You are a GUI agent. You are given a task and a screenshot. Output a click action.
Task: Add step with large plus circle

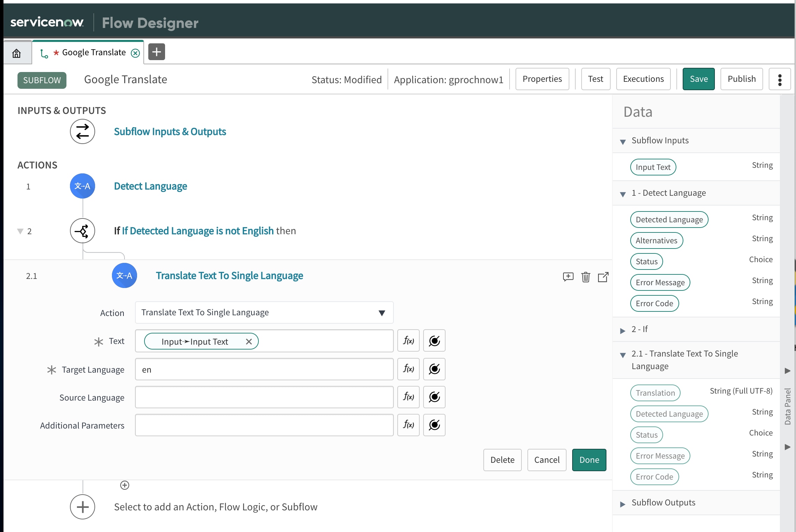pyautogui.click(x=83, y=507)
